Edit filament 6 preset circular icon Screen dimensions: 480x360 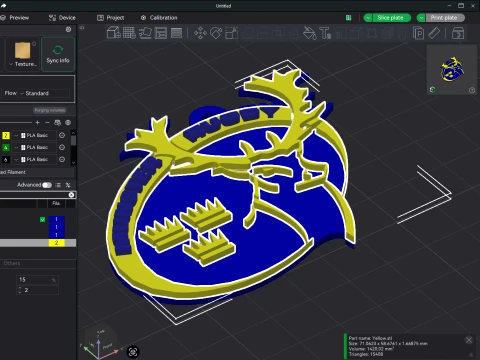click(x=62, y=160)
